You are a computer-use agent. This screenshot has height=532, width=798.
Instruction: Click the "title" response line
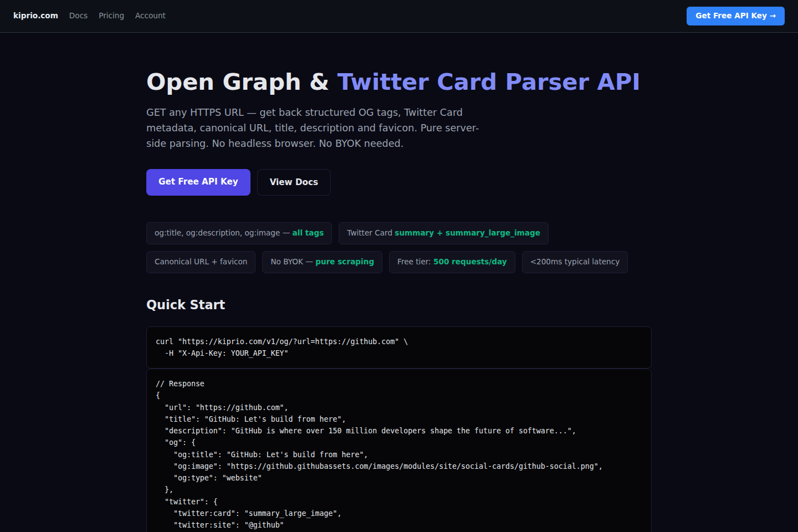point(255,420)
